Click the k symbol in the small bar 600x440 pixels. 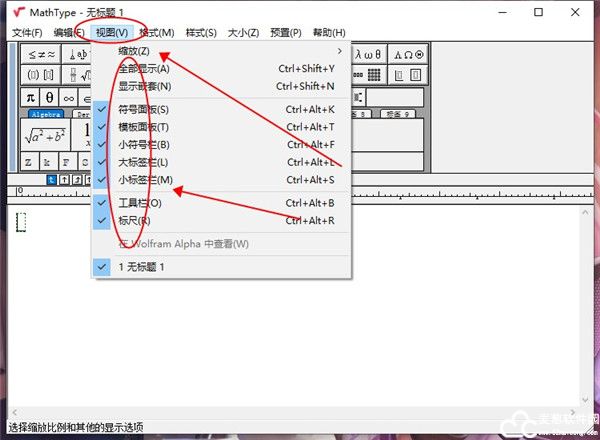(x=48, y=162)
